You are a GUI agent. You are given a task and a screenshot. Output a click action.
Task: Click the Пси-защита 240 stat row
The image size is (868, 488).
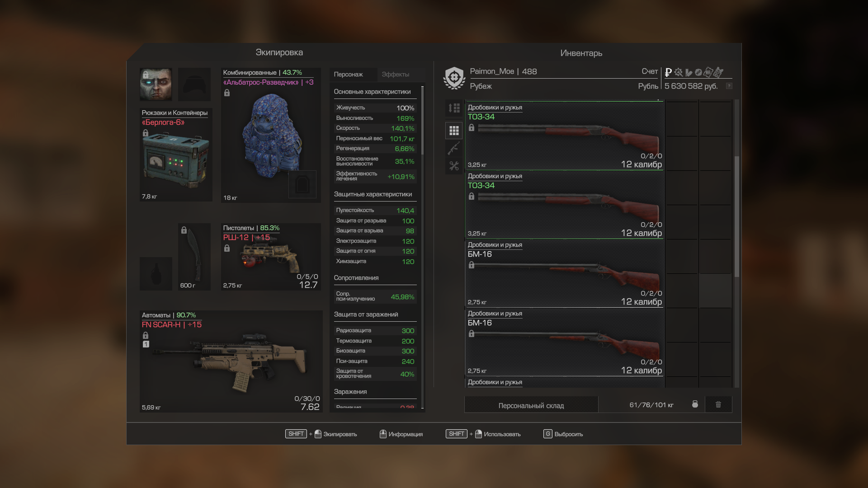coord(375,361)
